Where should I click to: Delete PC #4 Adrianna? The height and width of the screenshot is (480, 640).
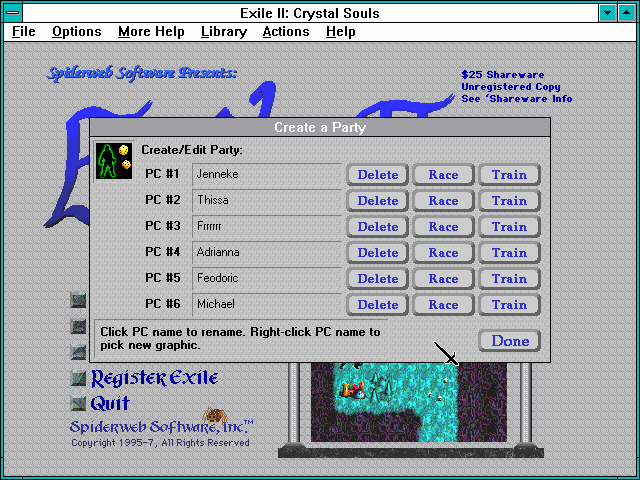378,253
